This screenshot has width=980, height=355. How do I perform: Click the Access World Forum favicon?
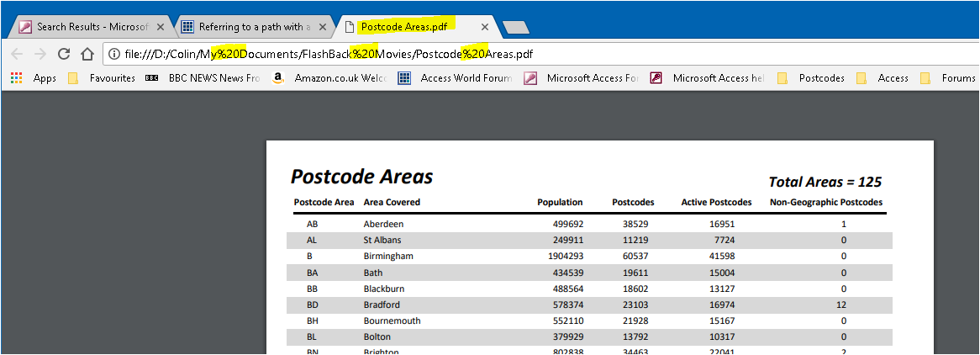pos(404,78)
